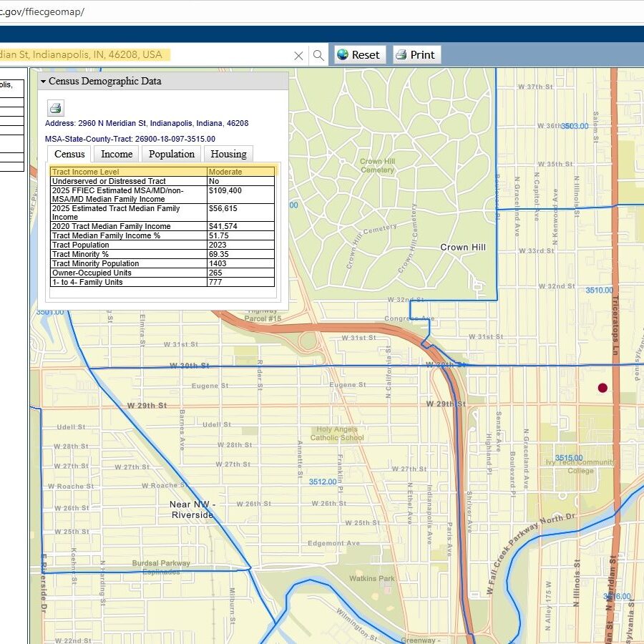Select the Population tab

(172, 154)
